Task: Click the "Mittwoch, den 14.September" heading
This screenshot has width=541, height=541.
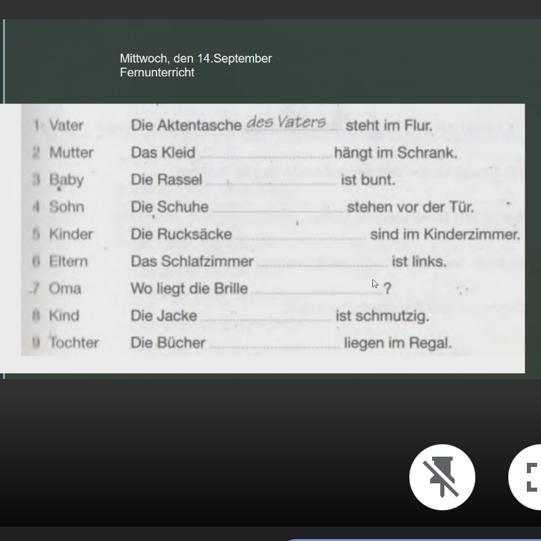Action: (196, 58)
